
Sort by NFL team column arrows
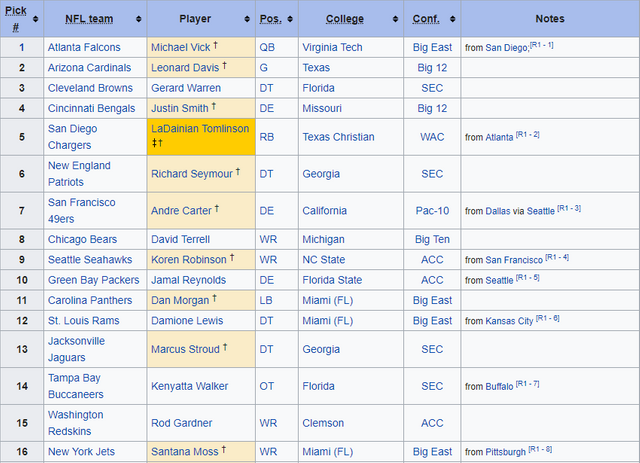click(x=139, y=19)
